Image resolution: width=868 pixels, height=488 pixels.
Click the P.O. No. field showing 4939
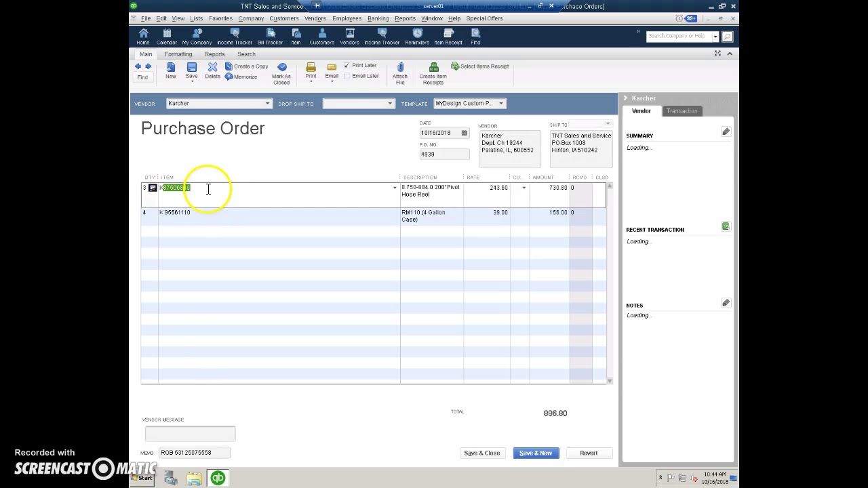click(444, 155)
